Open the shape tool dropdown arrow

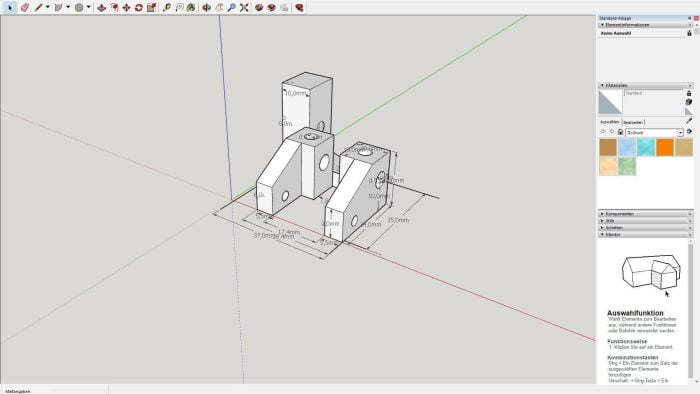point(88,8)
